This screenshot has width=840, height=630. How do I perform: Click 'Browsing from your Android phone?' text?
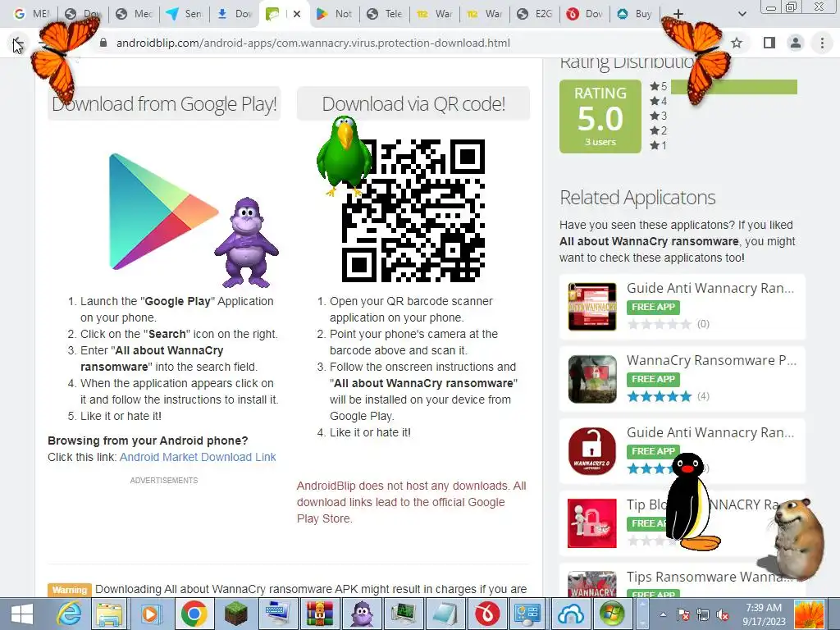point(148,441)
